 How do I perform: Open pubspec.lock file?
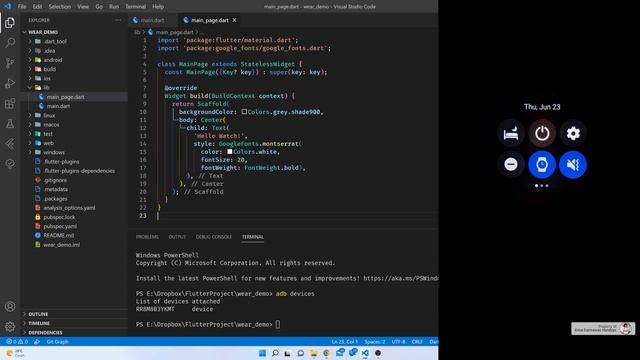(59, 217)
